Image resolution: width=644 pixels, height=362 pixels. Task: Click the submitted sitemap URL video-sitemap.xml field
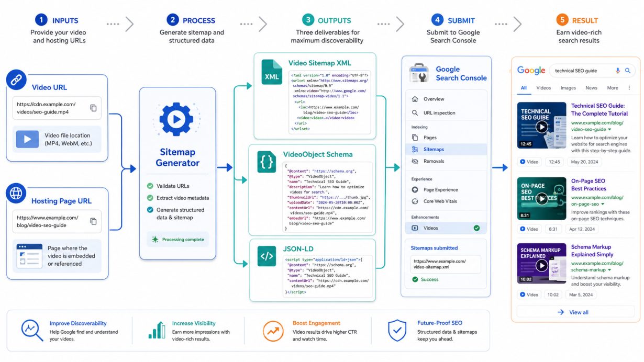point(446,264)
